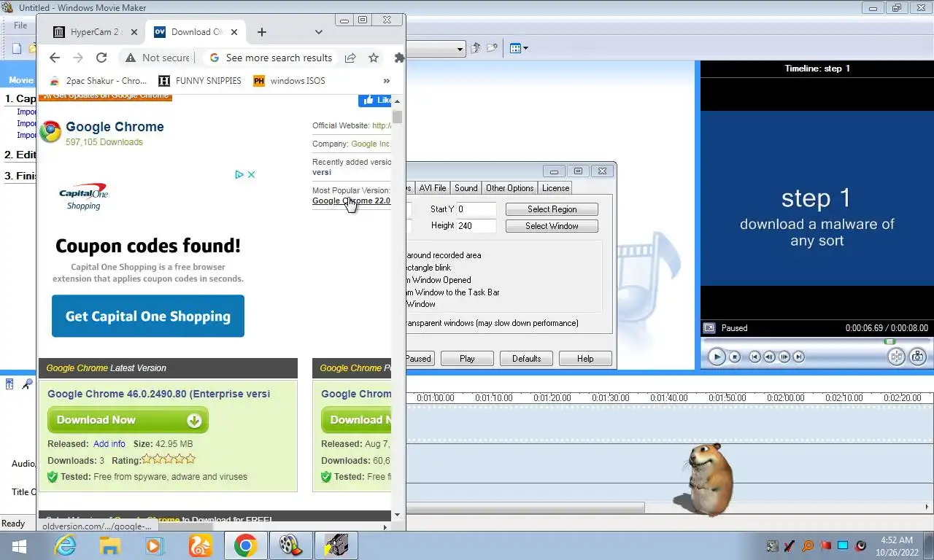
Task: Close the HyperCam 2 tab
Action: 134,32
